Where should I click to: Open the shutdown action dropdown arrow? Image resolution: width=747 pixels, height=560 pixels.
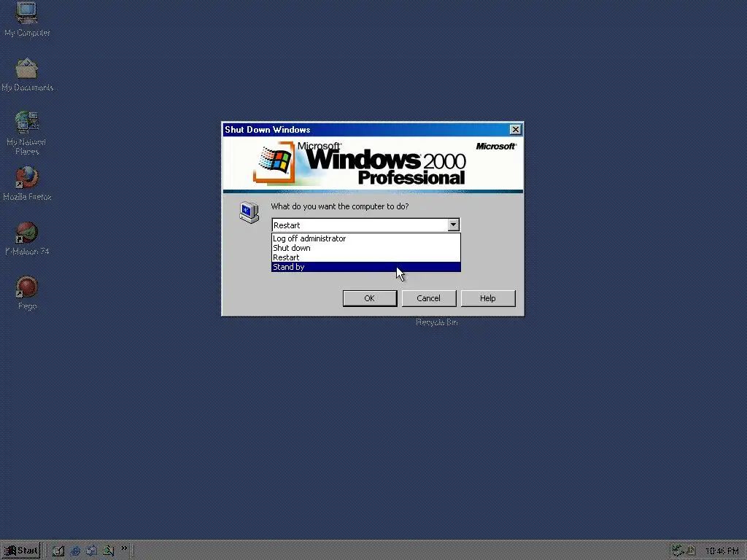[x=453, y=225]
